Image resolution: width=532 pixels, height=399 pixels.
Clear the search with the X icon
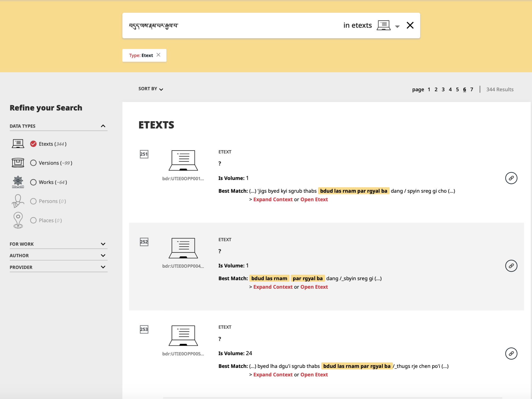pos(410,25)
